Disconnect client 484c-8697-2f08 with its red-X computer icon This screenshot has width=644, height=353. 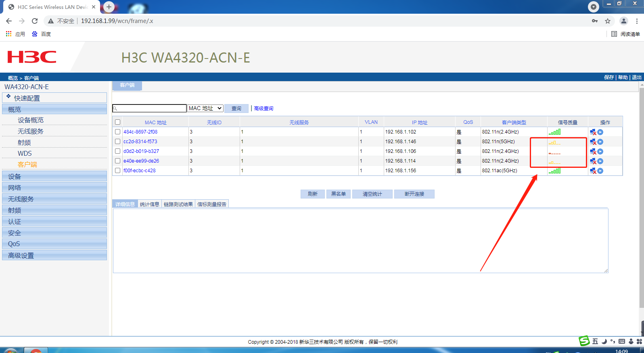[x=593, y=132]
